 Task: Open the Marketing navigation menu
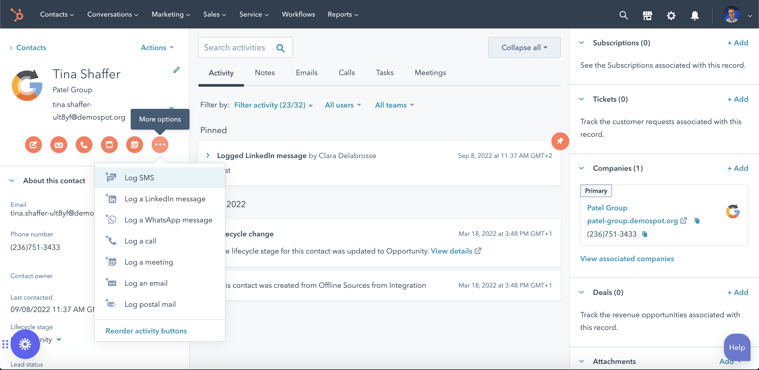[171, 15]
